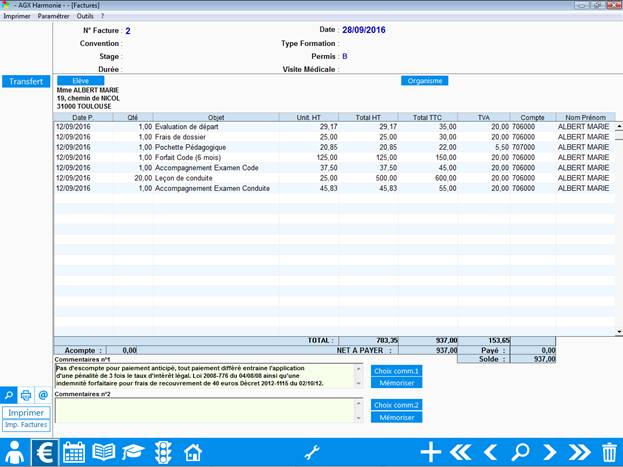Go to the home icon
623x467 pixels.
(x=193, y=452)
